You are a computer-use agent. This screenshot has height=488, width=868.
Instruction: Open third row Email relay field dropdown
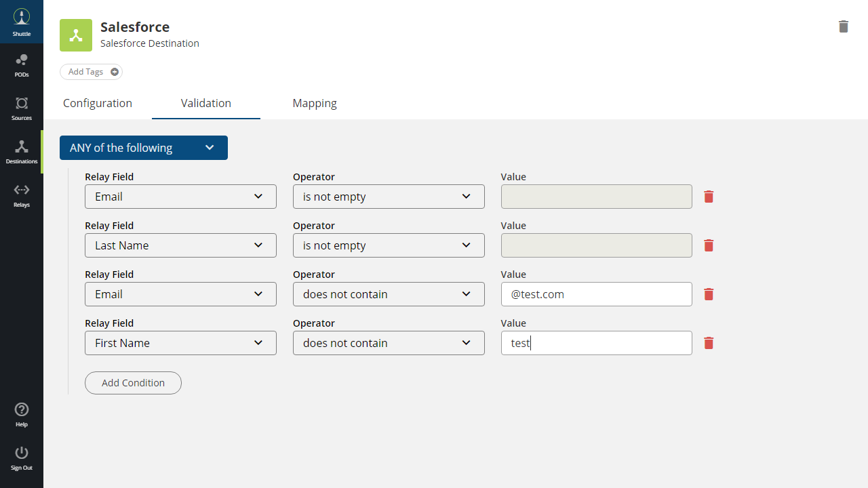point(180,294)
